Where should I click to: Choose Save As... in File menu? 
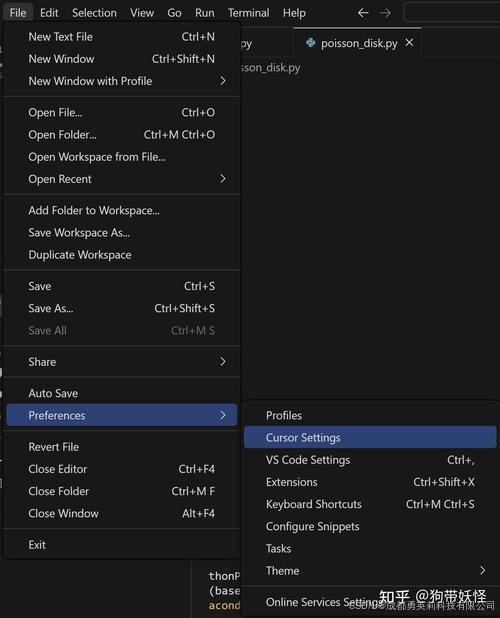pyautogui.click(x=122, y=308)
